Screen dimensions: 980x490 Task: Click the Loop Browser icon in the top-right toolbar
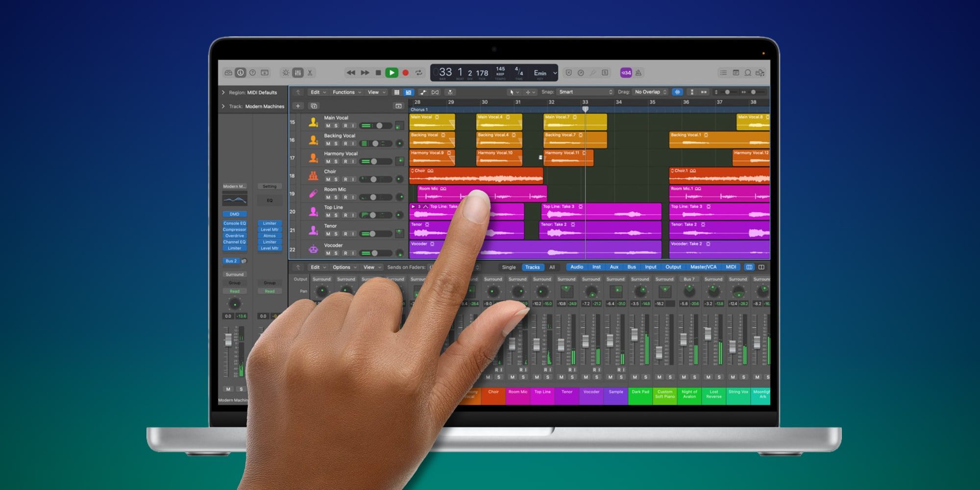747,73
